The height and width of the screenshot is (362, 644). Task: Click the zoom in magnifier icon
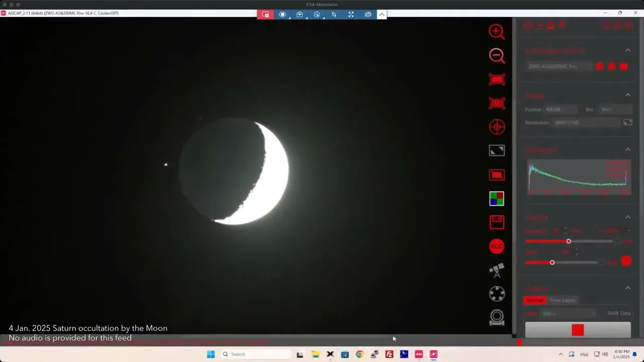(x=497, y=32)
